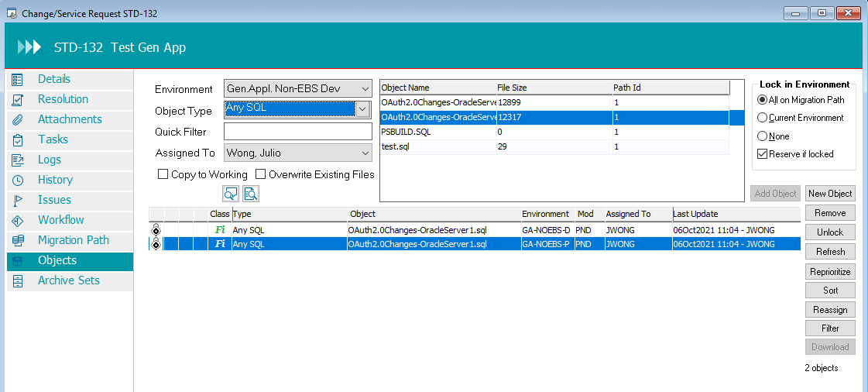Click the Issues flag icon in the sidebar
The width and height of the screenshot is (868, 392).
pyautogui.click(x=18, y=201)
